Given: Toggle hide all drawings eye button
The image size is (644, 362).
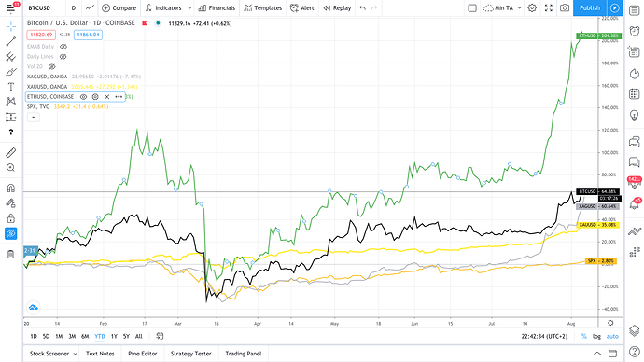Looking at the screenshot, I should click(11, 233).
